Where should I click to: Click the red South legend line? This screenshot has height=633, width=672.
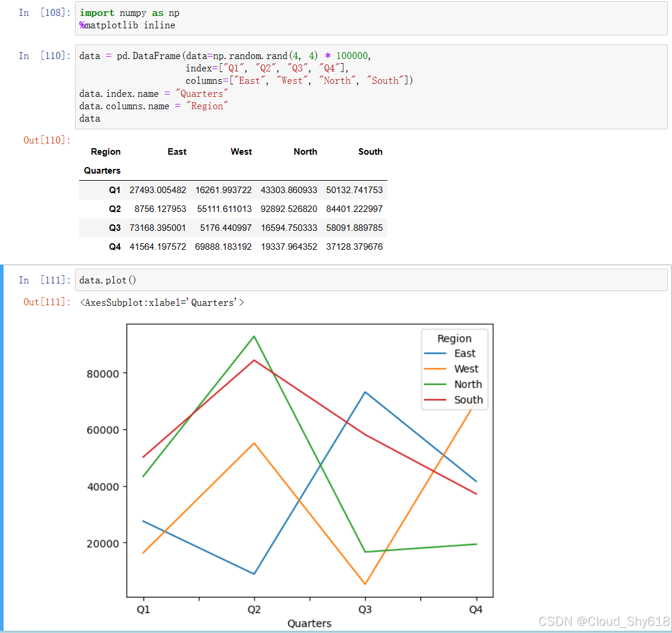click(x=435, y=400)
